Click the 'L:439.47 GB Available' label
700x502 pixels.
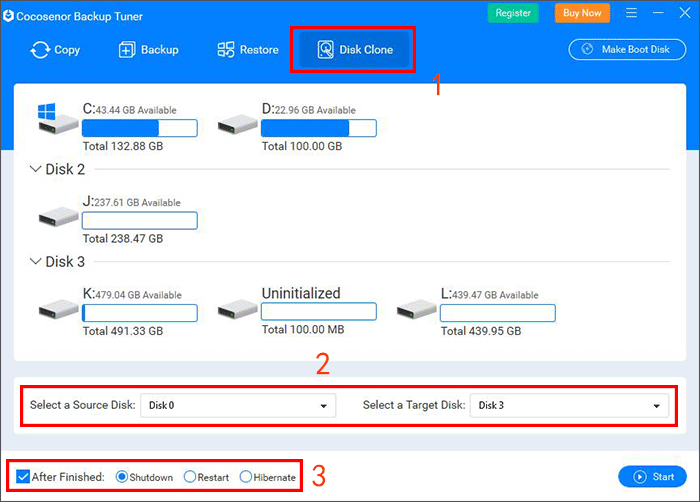coord(490,294)
